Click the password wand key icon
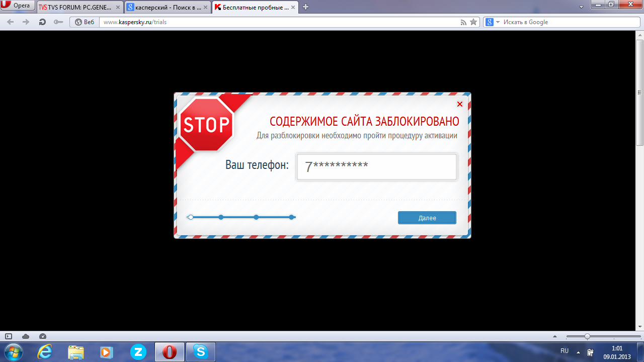Image resolution: width=644 pixels, height=362 pixels. pos(58,22)
